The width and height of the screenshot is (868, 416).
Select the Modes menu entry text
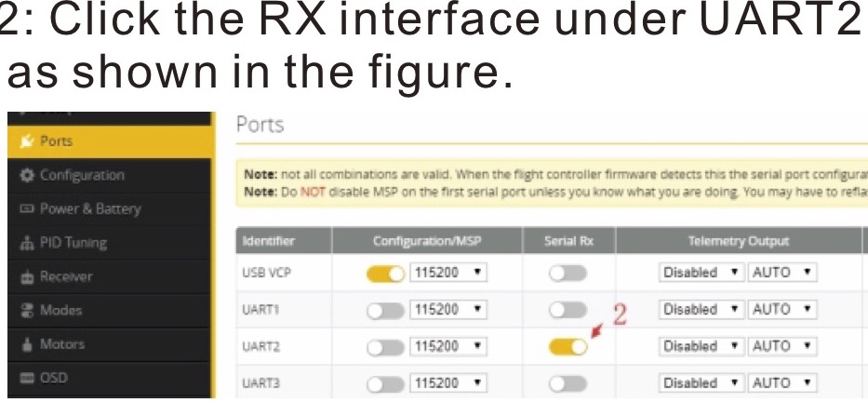pos(60,310)
